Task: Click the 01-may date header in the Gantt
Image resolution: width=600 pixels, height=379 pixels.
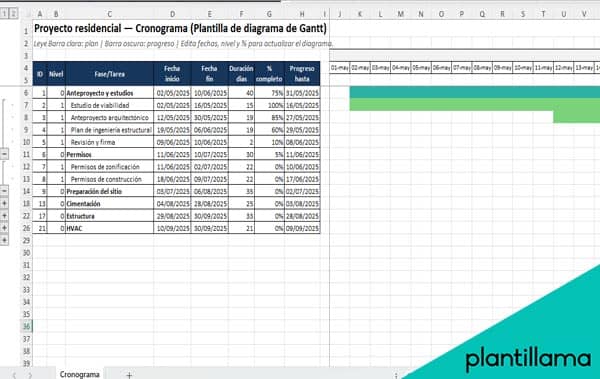Action: click(x=340, y=68)
